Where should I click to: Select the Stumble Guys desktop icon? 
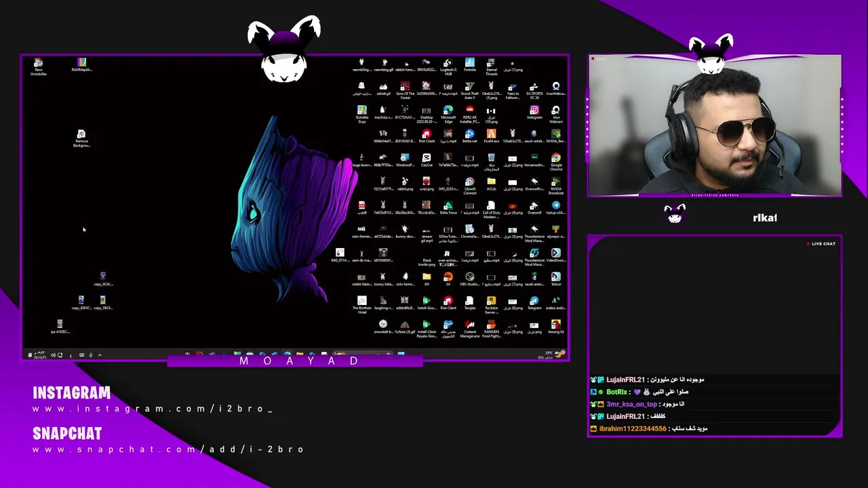point(361,115)
